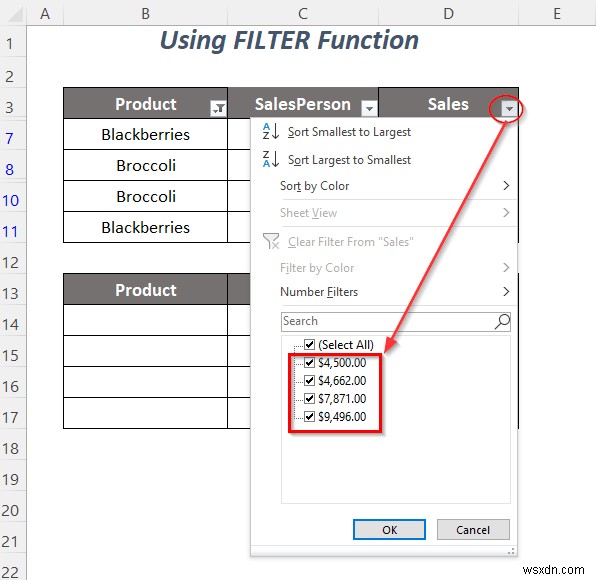Select column E header
596x580 pixels.
pyautogui.click(x=557, y=14)
